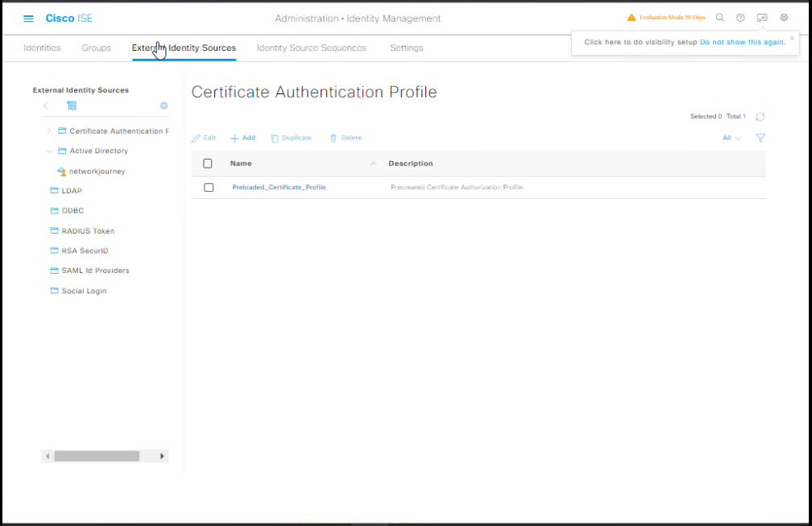Click the scrollbar right arrow
This screenshot has height=526, width=812.
[x=162, y=456]
